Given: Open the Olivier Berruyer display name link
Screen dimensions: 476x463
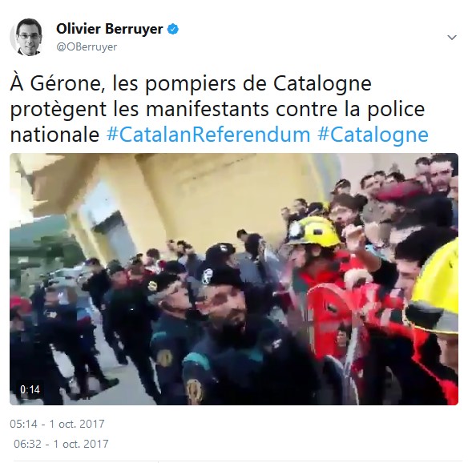Looking at the screenshot, I should point(110,29).
